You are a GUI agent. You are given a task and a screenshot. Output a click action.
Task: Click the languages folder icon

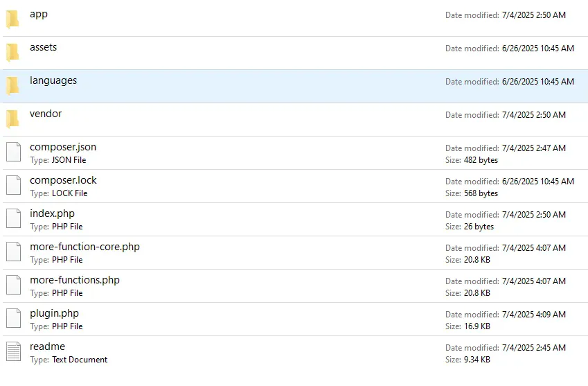click(12, 86)
